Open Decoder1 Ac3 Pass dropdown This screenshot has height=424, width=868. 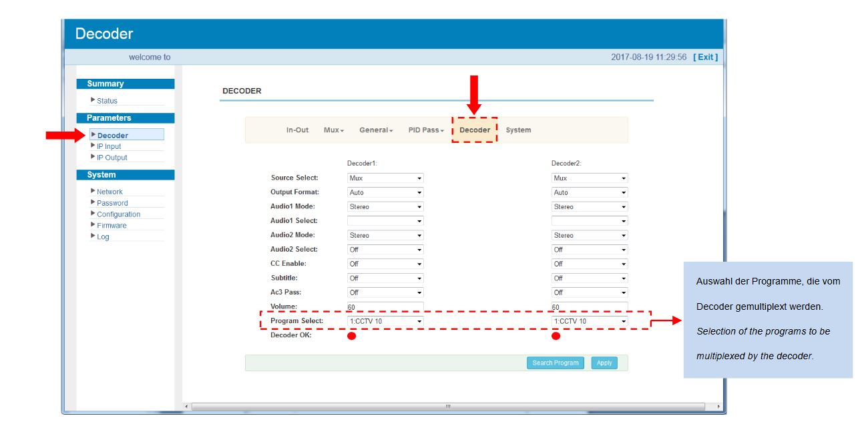pos(385,292)
